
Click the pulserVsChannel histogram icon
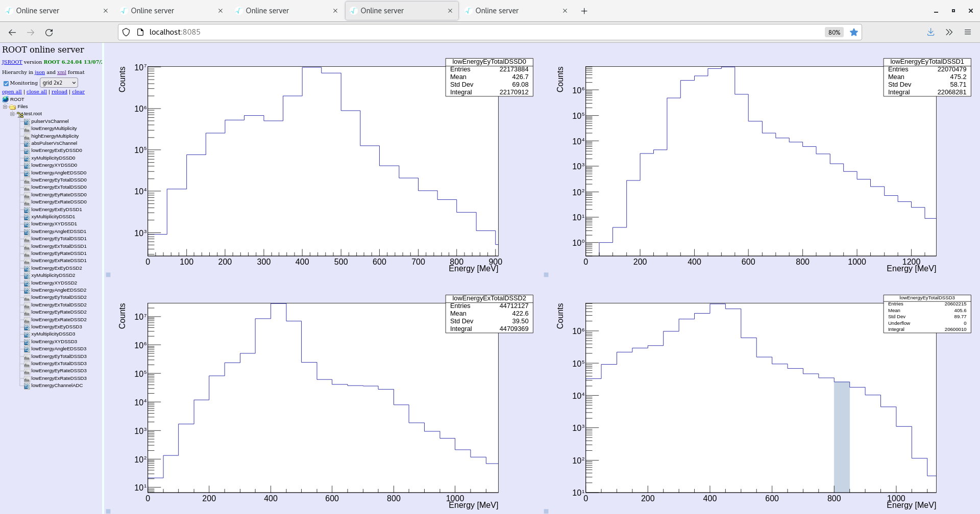pos(27,121)
